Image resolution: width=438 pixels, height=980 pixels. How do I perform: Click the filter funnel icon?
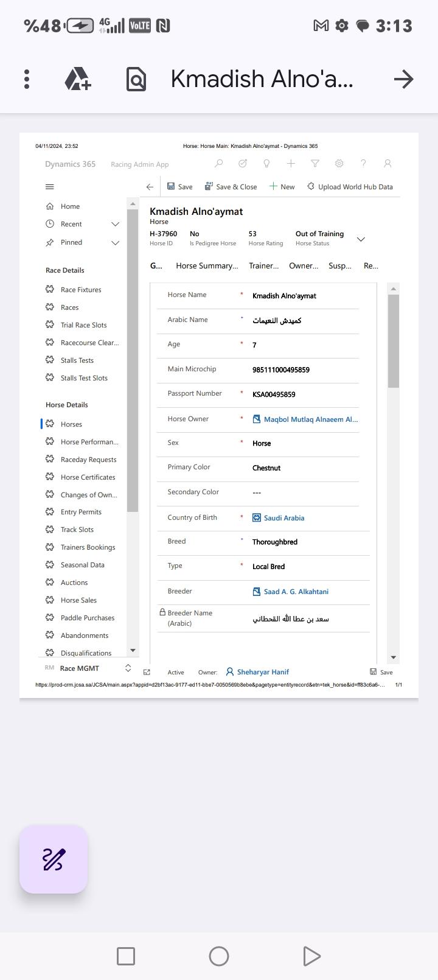[x=315, y=164]
